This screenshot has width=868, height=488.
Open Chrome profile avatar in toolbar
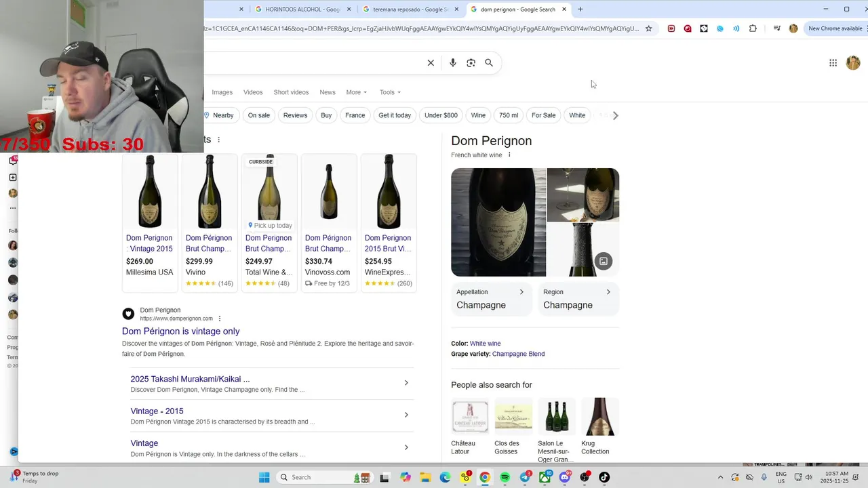click(793, 28)
